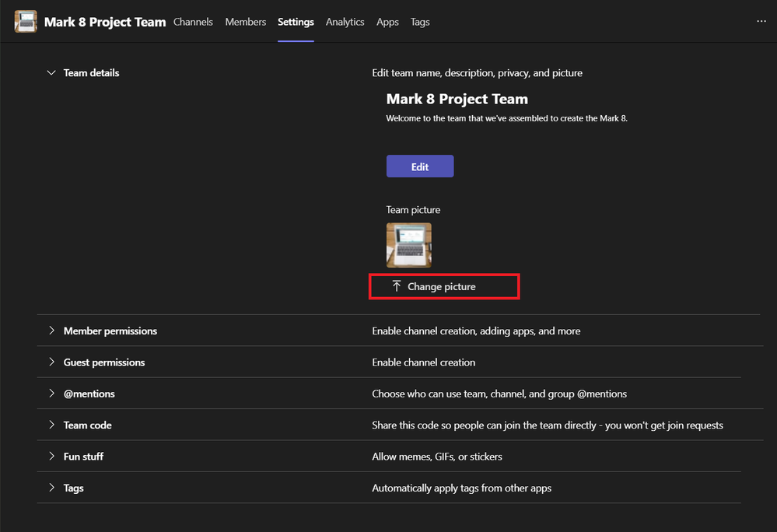The width and height of the screenshot is (777, 532).
Task: Expand the @mentions section
Action: (x=51, y=394)
